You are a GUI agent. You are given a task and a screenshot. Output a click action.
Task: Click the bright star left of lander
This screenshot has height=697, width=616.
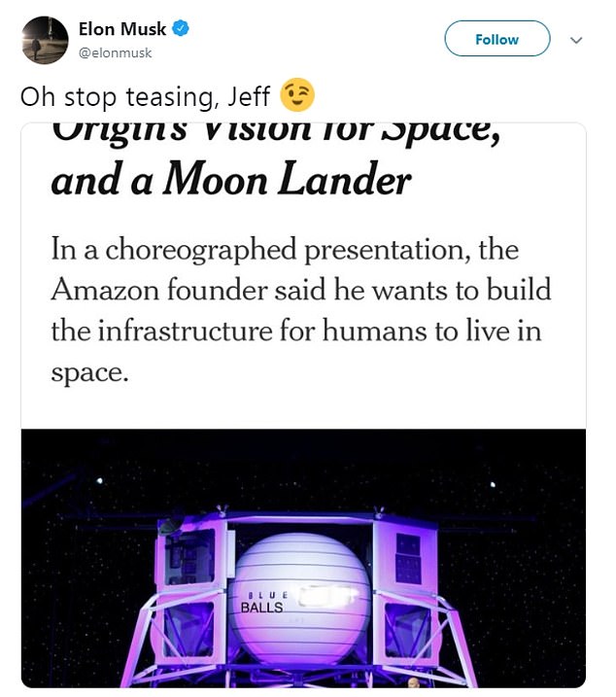(99, 480)
